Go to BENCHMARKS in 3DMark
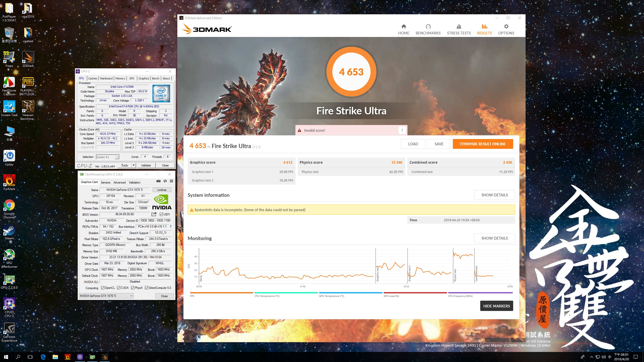 (x=428, y=29)
